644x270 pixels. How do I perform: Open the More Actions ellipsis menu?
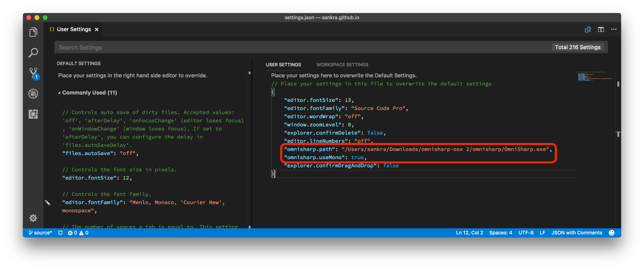click(x=614, y=29)
